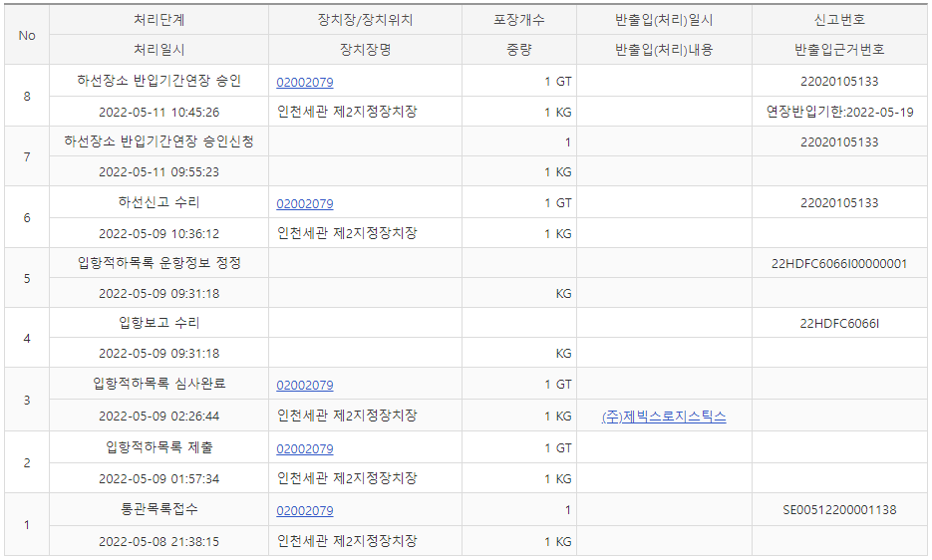932x560 pixels.
Task: Select the '하선장소 반입기간연장 승인신청' cell
Action: coord(158,141)
